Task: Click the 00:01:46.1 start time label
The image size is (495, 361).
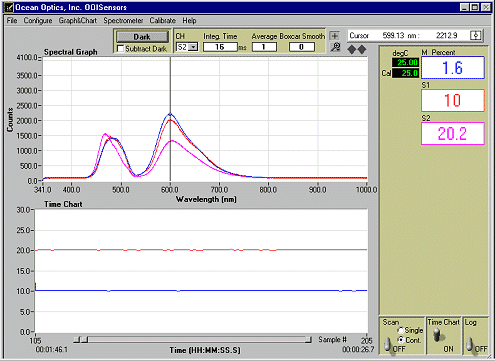Action: (52, 349)
